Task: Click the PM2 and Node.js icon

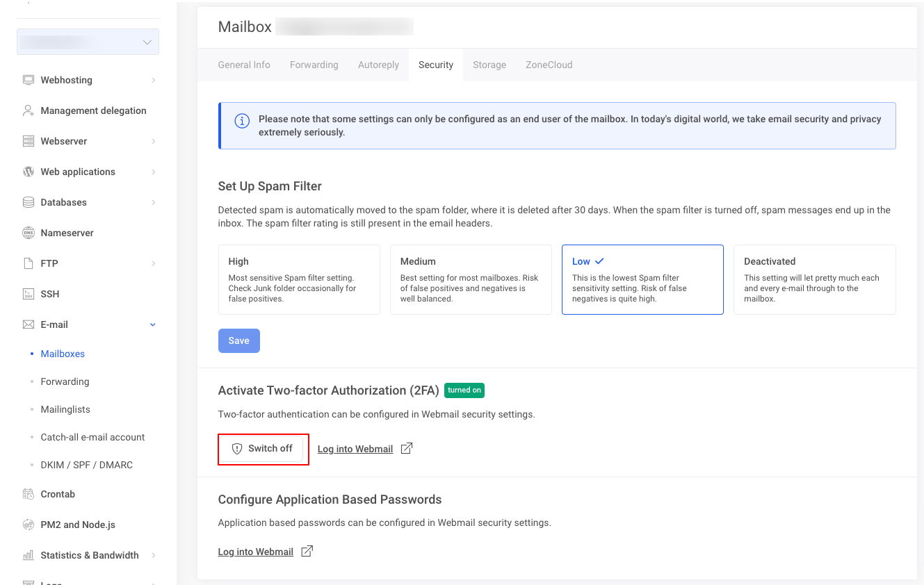Action: (x=29, y=525)
